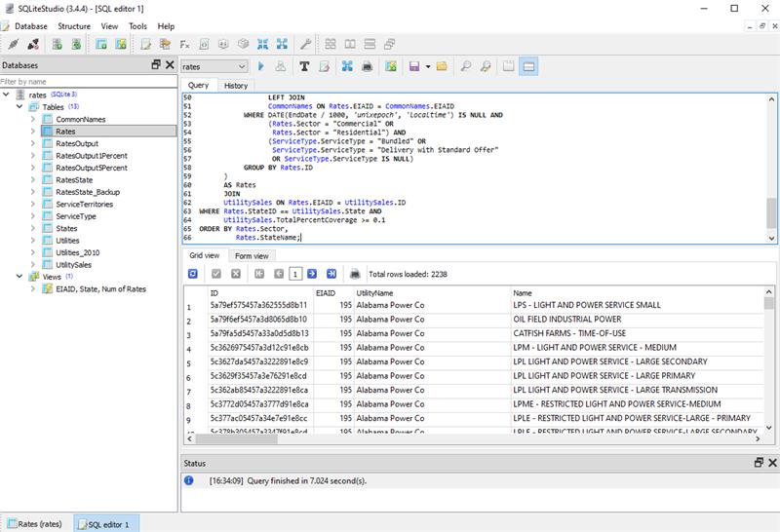Click the Filter by name field
The width and height of the screenshot is (780, 532).
(x=88, y=82)
